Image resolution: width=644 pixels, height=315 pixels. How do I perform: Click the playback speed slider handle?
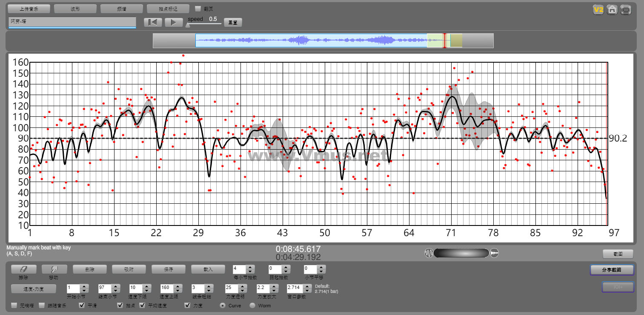click(x=188, y=25)
